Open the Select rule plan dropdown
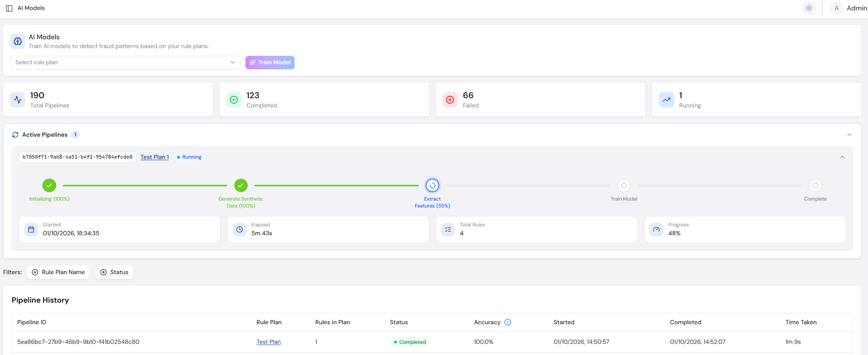 pos(125,62)
